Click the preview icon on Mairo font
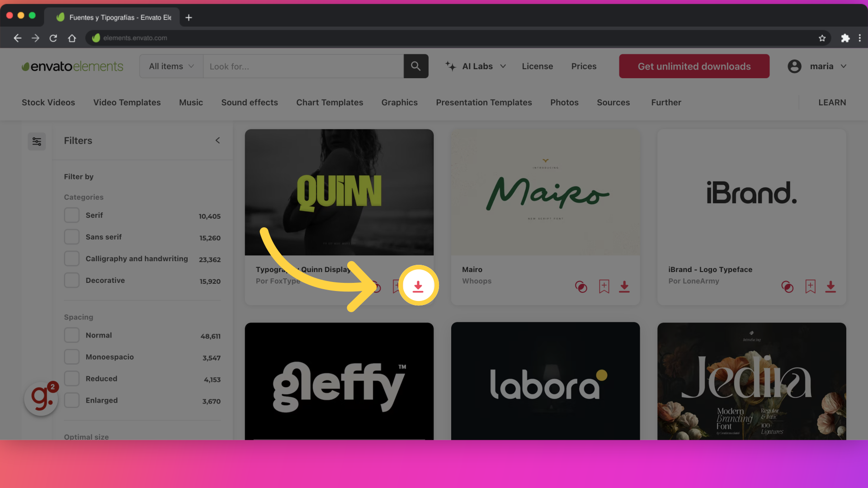Viewport: 868px width, 488px height. (x=581, y=286)
